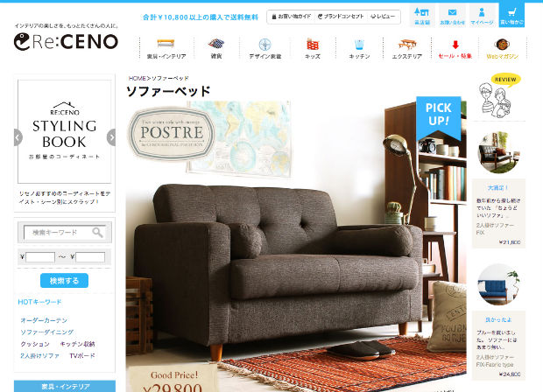
Task: Open the Exterior picnic table icon
Action: pyautogui.click(x=407, y=44)
